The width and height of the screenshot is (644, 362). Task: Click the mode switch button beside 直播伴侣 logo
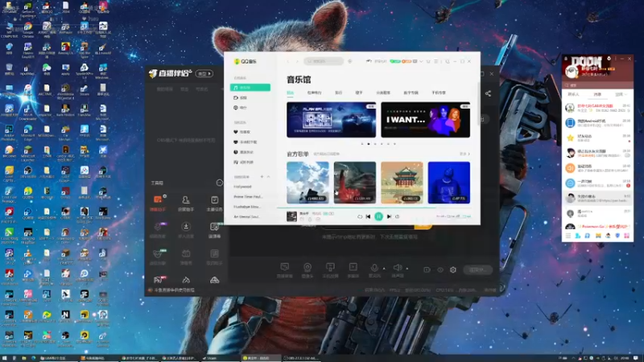204,73
